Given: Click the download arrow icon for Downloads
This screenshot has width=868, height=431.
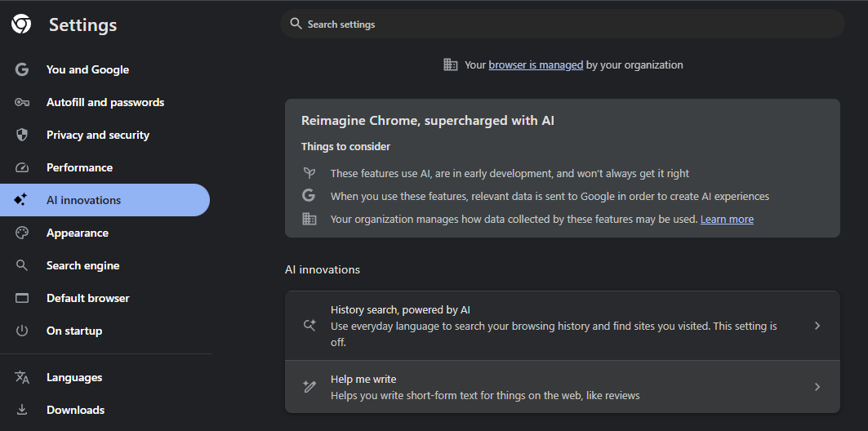Looking at the screenshot, I should click(x=21, y=410).
